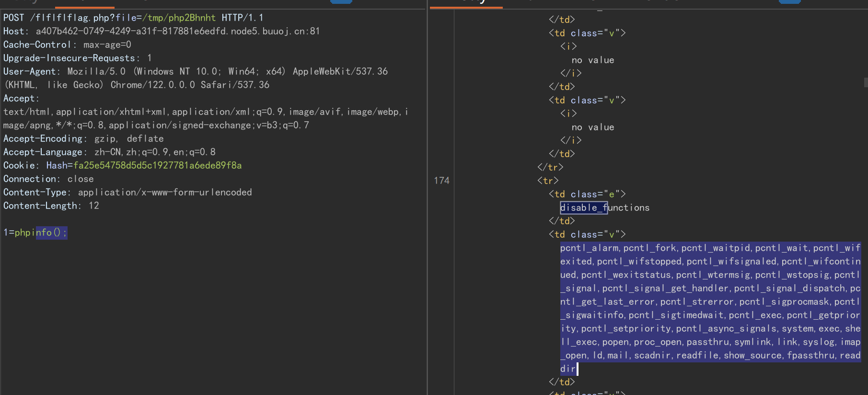The height and width of the screenshot is (395, 868).
Task: Click the highlighted disable_functions text
Action: click(605, 208)
